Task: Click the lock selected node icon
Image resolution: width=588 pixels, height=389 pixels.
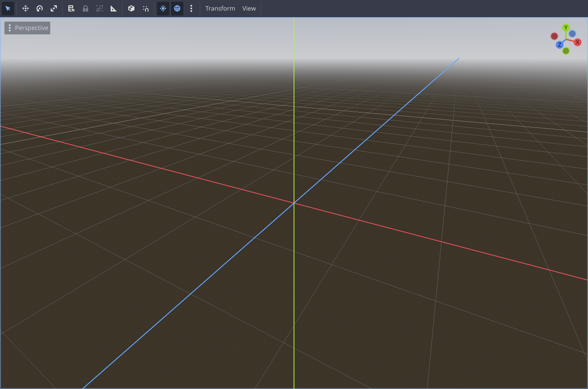Action: coord(86,8)
